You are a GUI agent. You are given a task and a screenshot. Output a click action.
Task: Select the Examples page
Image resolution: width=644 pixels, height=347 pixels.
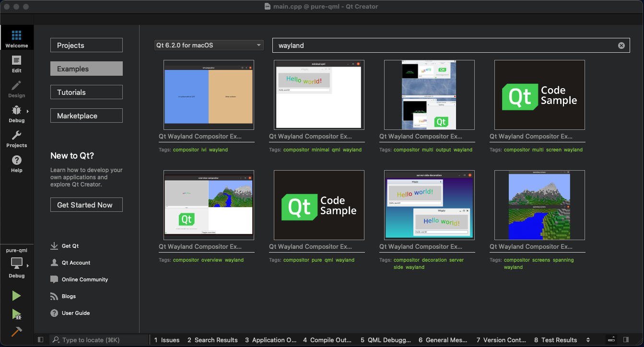(86, 69)
